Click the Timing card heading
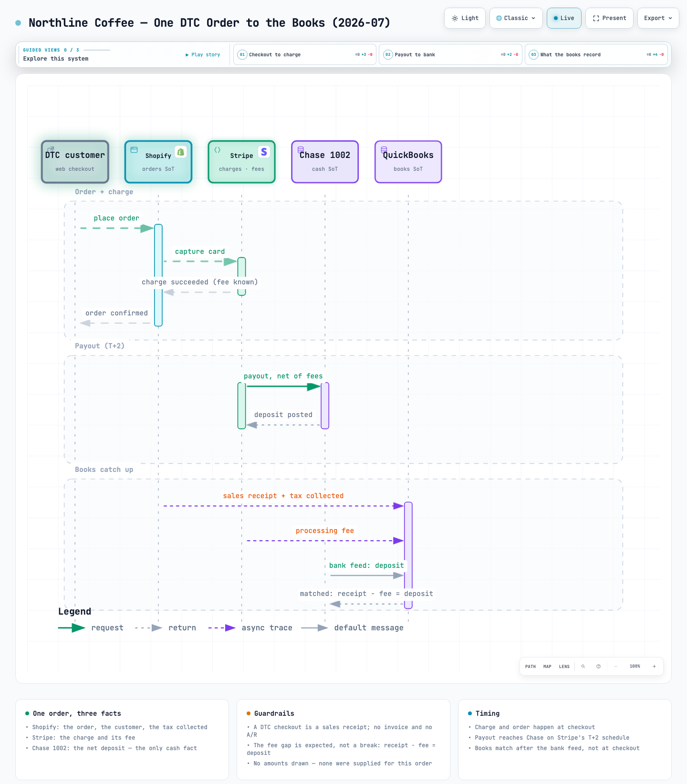The width and height of the screenshot is (687, 784). tap(488, 713)
